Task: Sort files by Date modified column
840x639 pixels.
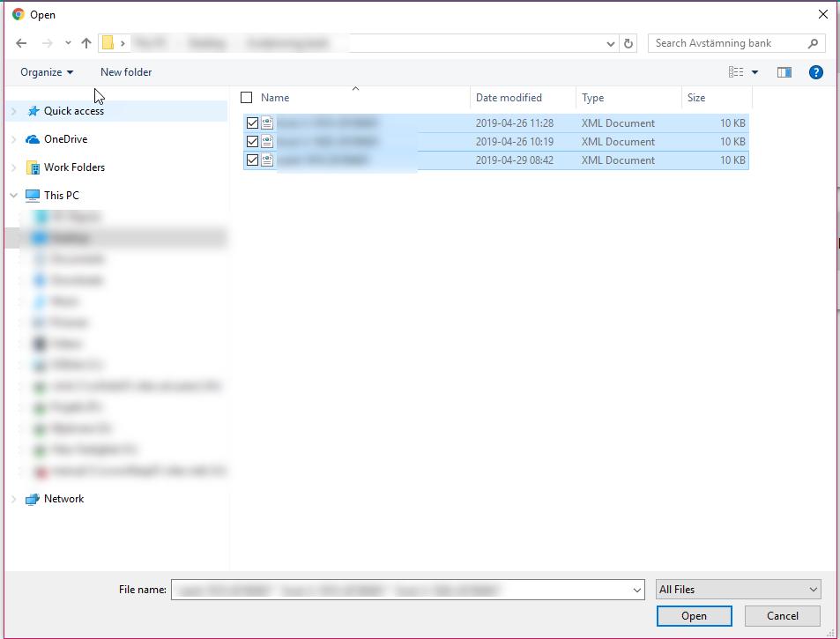Action: [x=509, y=98]
